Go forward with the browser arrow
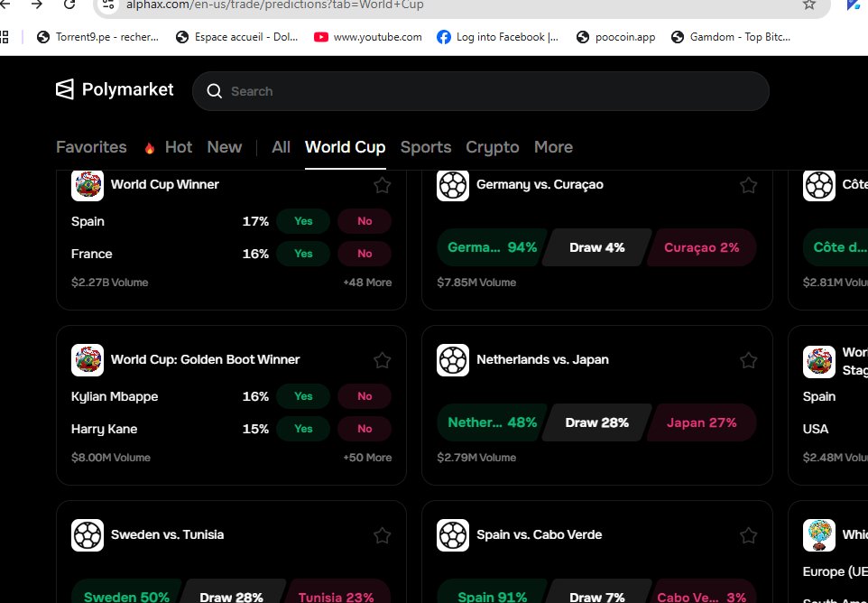 coord(36,5)
